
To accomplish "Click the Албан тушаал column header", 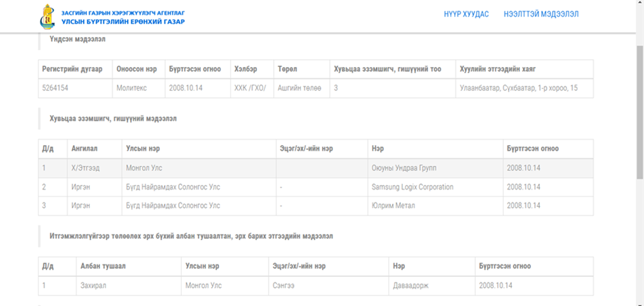I will click(x=128, y=266).
